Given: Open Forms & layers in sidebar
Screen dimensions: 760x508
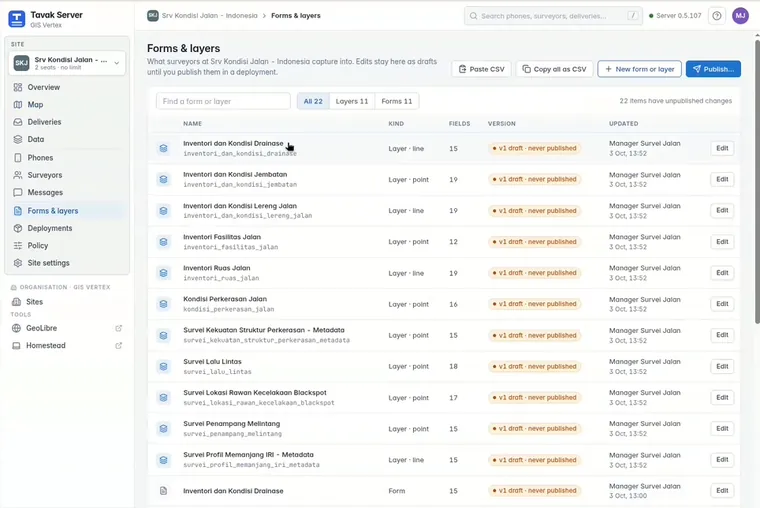Looking at the screenshot, I should click(67, 211).
